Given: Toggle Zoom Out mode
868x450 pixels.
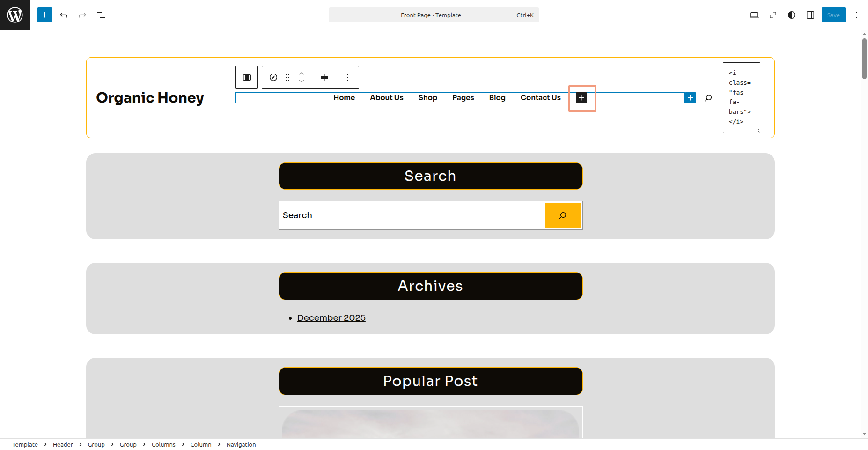Looking at the screenshot, I should click(772, 15).
